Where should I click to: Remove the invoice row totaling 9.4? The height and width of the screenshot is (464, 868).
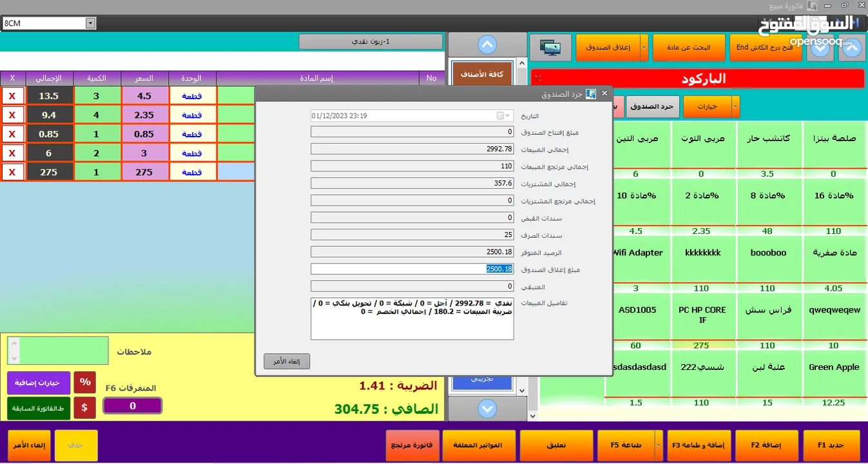click(x=12, y=115)
